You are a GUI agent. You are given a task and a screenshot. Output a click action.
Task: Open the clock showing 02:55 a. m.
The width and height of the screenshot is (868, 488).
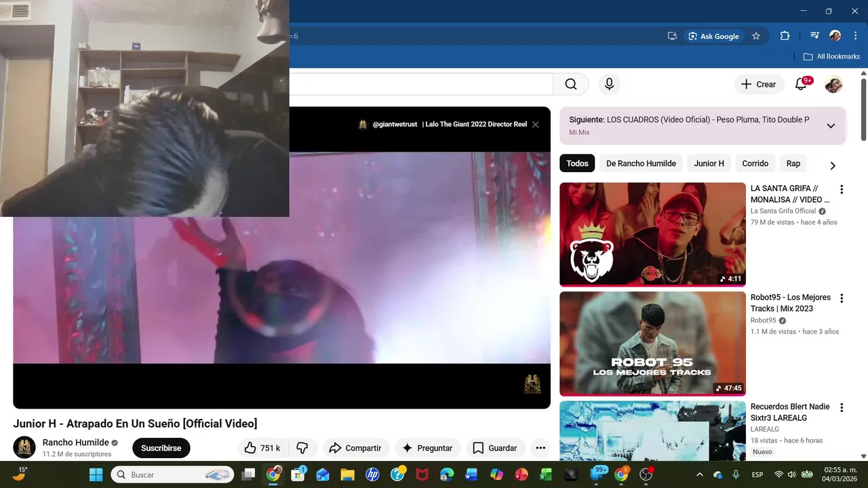840,474
